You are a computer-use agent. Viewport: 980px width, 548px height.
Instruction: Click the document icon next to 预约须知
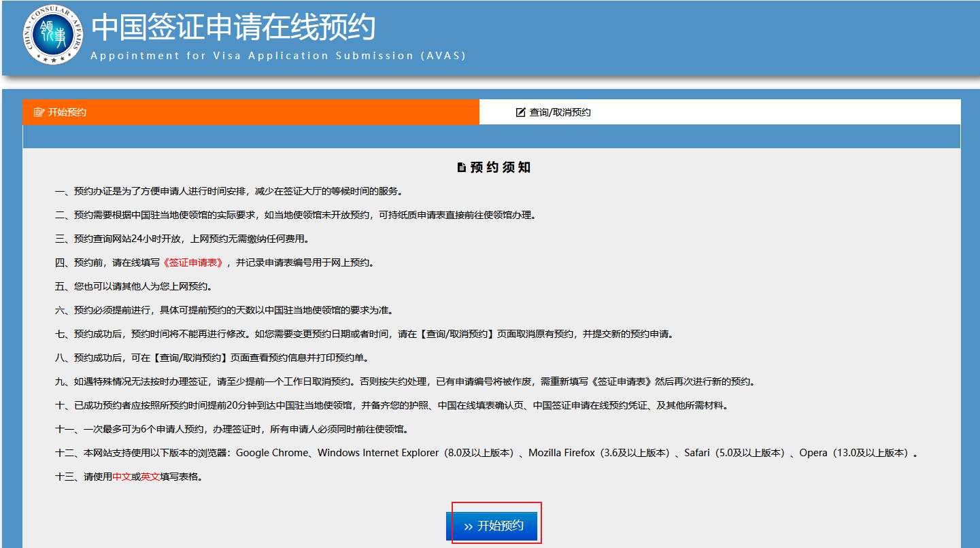pos(462,167)
